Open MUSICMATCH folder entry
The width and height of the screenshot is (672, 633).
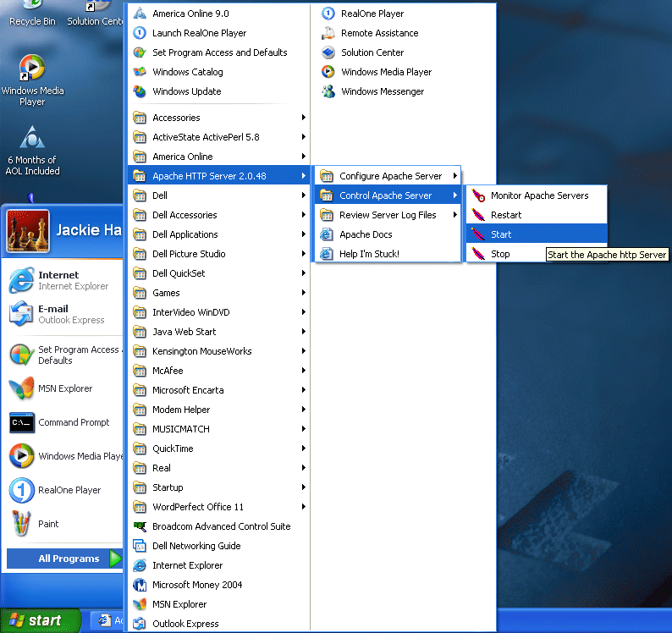pyautogui.click(x=219, y=429)
